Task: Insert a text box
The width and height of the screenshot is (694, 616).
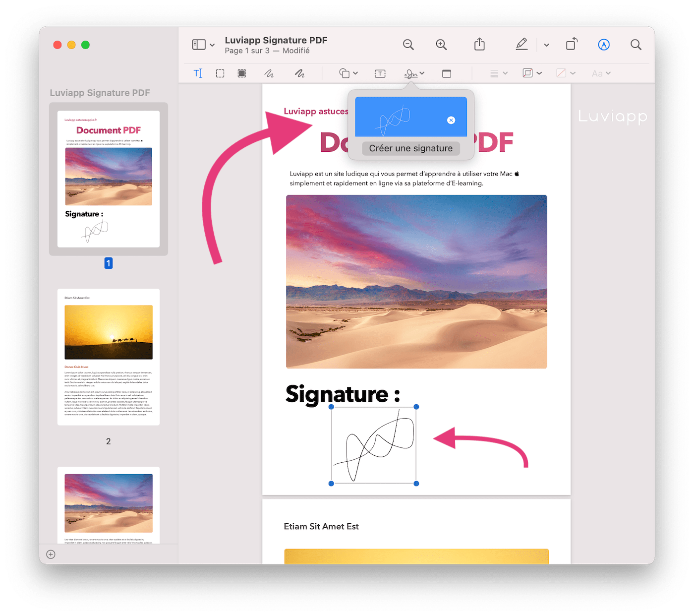Action: tap(380, 73)
